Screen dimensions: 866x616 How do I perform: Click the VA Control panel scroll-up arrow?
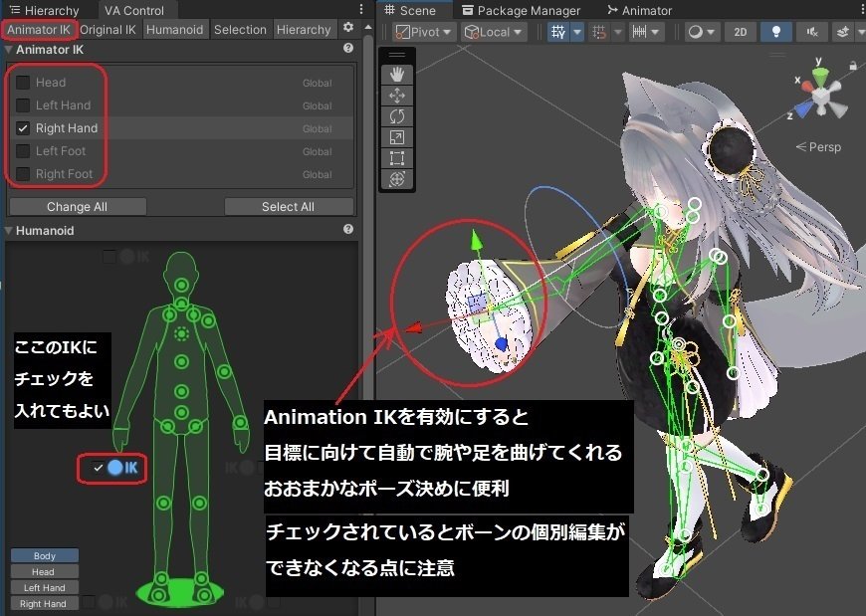[x=368, y=27]
